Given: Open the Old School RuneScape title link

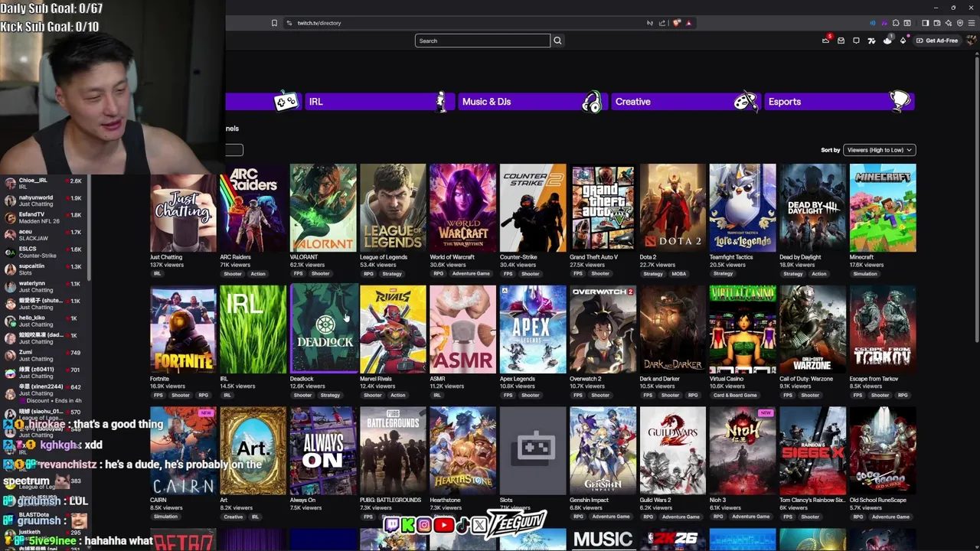Looking at the screenshot, I should [x=878, y=500].
